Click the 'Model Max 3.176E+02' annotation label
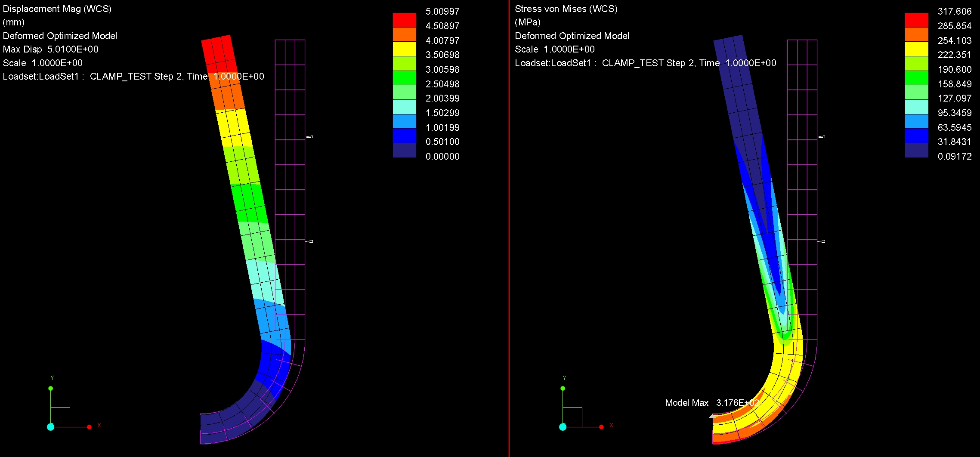 [x=711, y=403]
